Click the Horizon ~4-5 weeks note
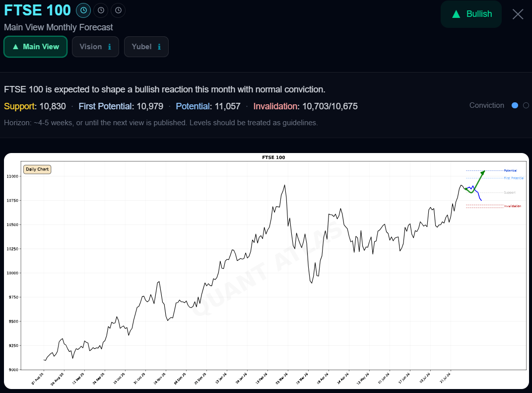This screenshot has height=393, width=532. pos(161,123)
